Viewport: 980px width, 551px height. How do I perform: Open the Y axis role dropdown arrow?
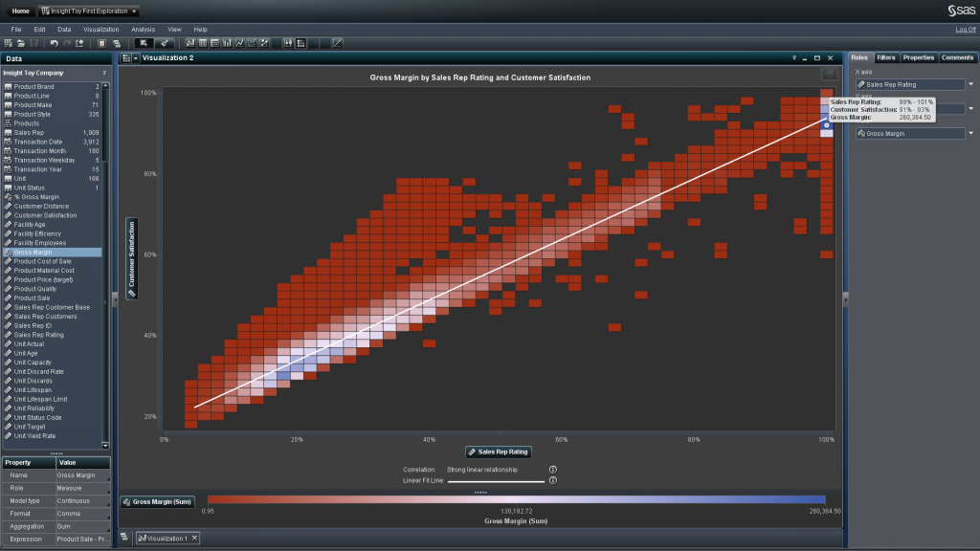[970, 109]
